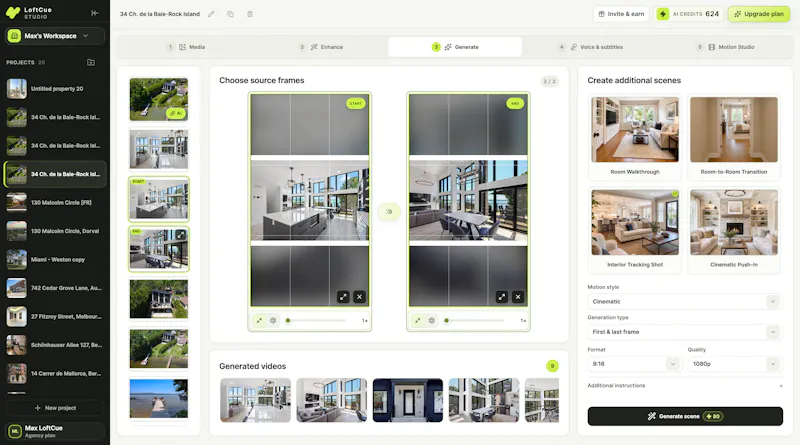Open Miami - Weston copy project
The height and width of the screenshot is (445, 800).
(x=55, y=260)
